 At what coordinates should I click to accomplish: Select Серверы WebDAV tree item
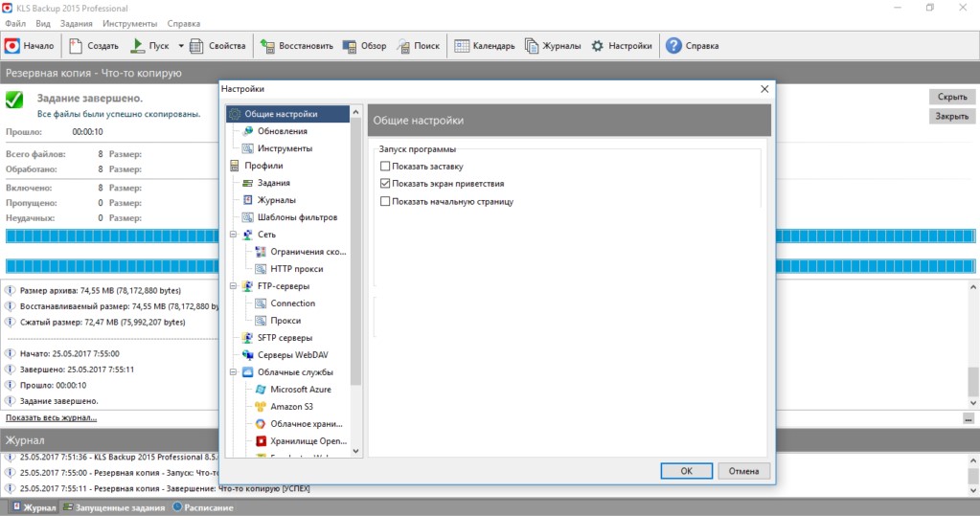pos(292,355)
